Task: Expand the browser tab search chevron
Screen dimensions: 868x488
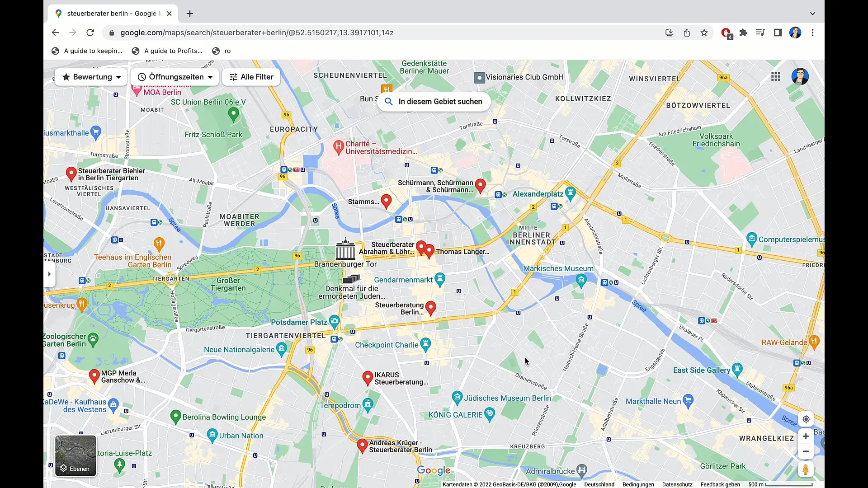Action: [x=812, y=14]
